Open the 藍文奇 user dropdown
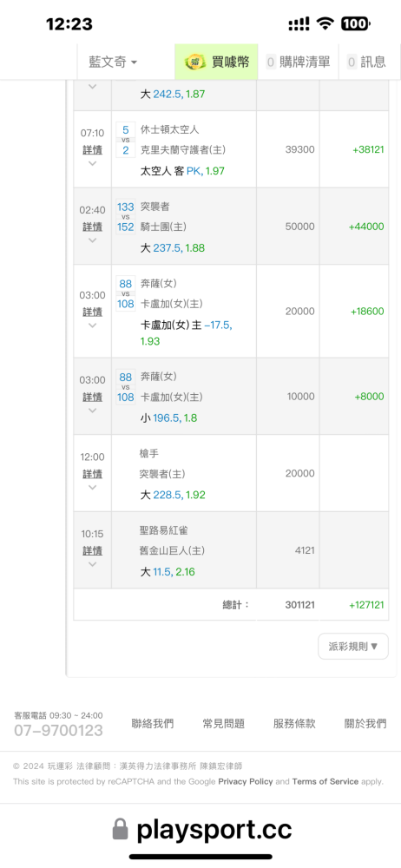Image resolution: width=401 pixels, height=868 pixels. [x=113, y=62]
